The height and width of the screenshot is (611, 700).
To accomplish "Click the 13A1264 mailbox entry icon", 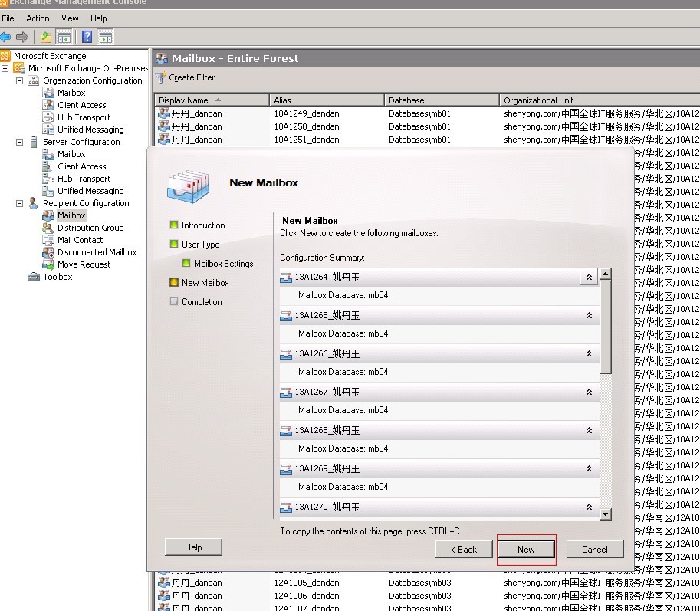I will point(286,278).
